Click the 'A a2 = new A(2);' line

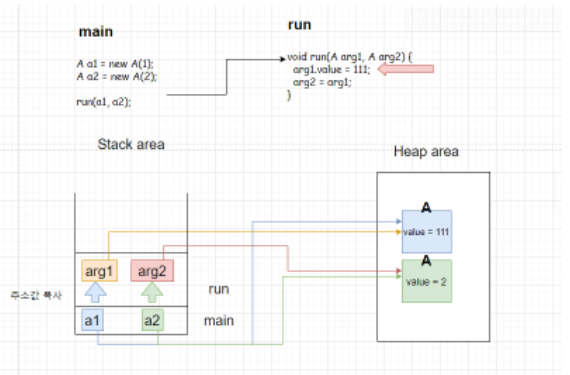117,76
